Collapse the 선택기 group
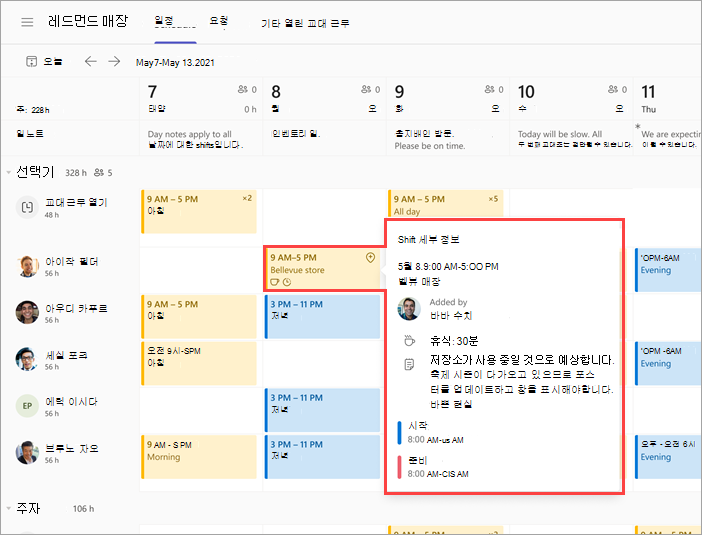The image size is (702, 535). click(x=9, y=172)
